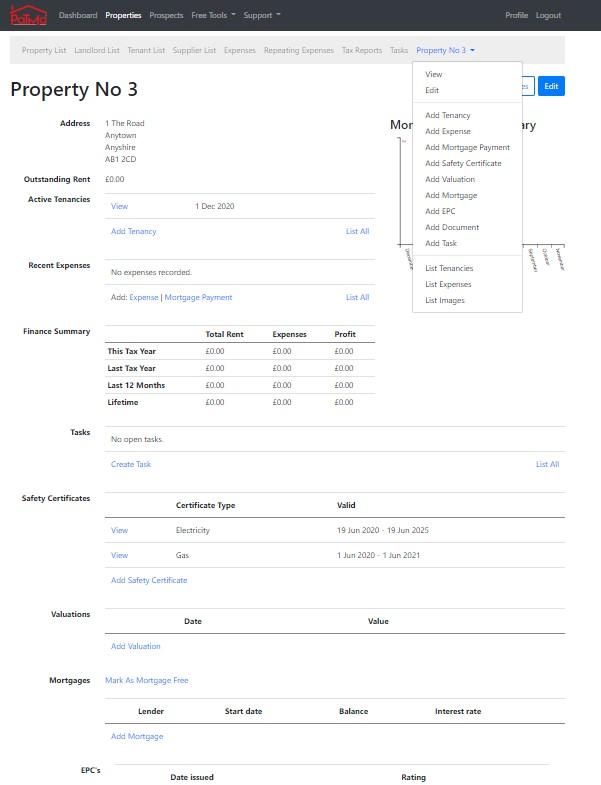Choose Add EPC from dropdown menu
The height and width of the screenshot is (785, 601).
[x=440, y=211]
